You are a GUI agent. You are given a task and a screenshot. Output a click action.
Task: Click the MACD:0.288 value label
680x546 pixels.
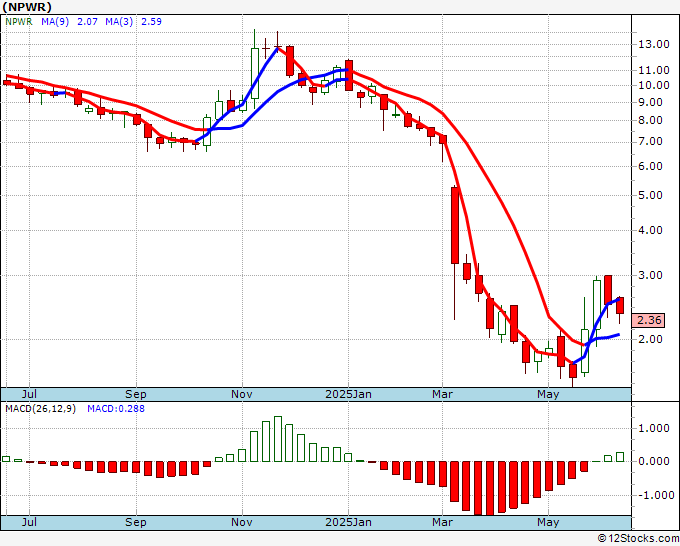coord(116,409)
